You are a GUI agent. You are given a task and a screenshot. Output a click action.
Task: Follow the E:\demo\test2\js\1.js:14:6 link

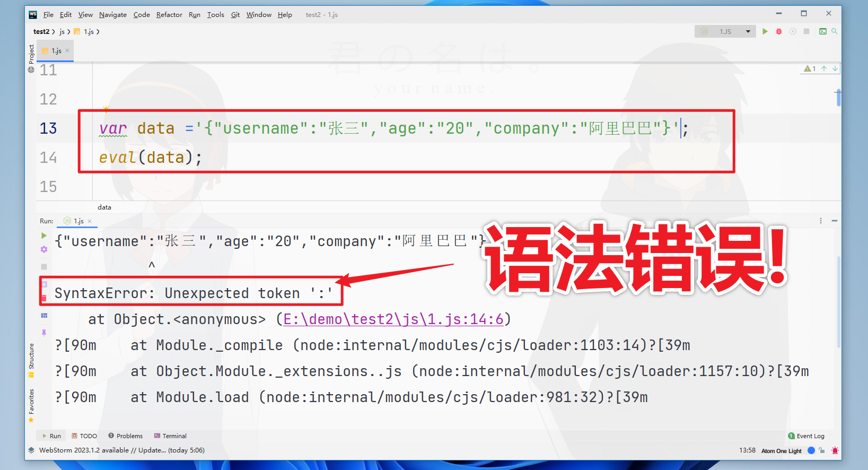(x=393, y=319)
